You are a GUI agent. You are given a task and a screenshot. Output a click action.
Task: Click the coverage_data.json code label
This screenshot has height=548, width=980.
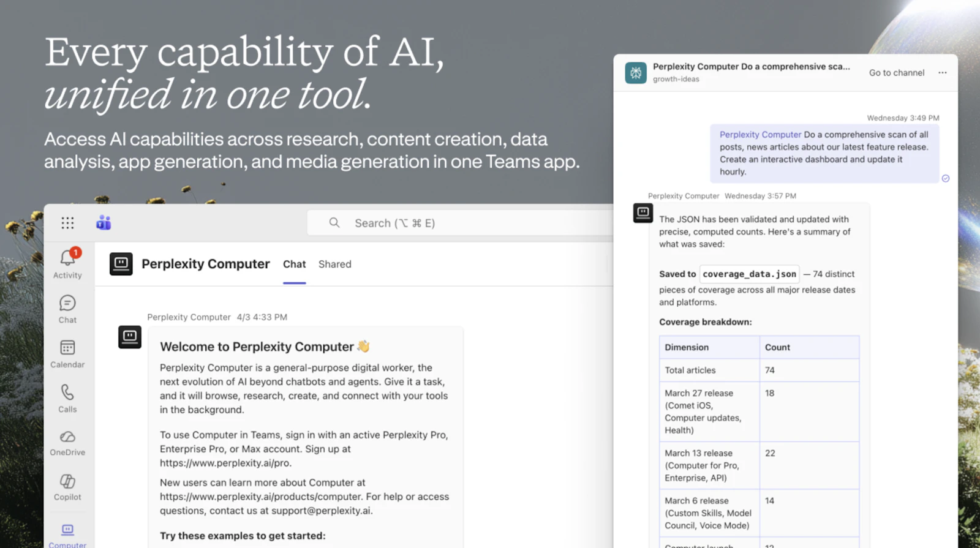point(749,274)
